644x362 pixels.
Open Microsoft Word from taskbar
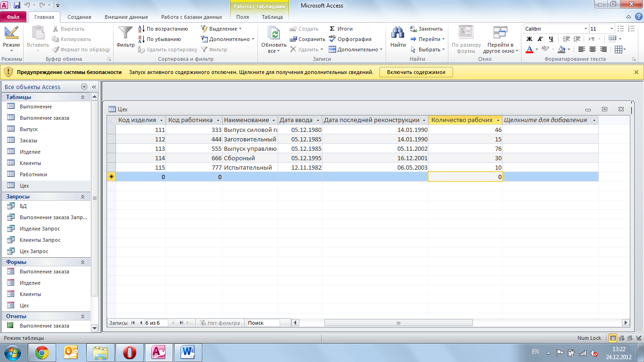click(188, 352)
